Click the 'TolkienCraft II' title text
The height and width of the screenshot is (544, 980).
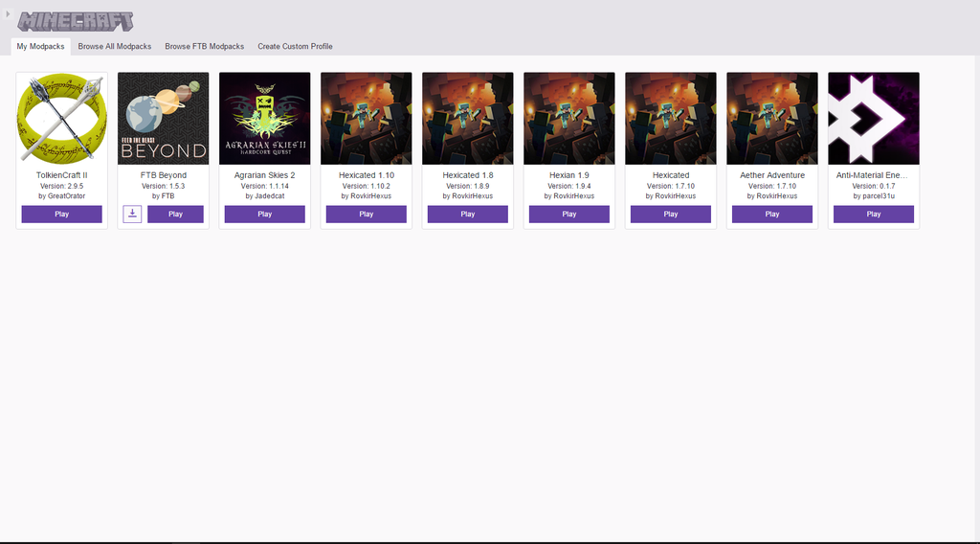[62, 175]
